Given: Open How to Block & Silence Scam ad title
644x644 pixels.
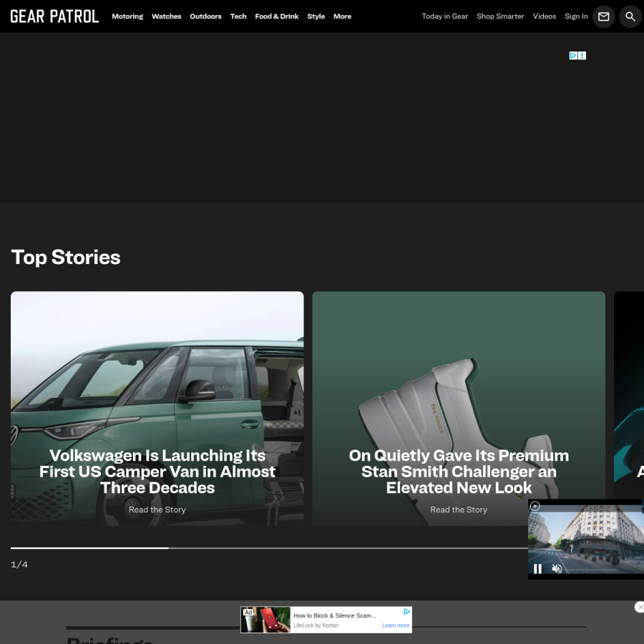Looking at the screenshot, I should click(x=335, y=615).
